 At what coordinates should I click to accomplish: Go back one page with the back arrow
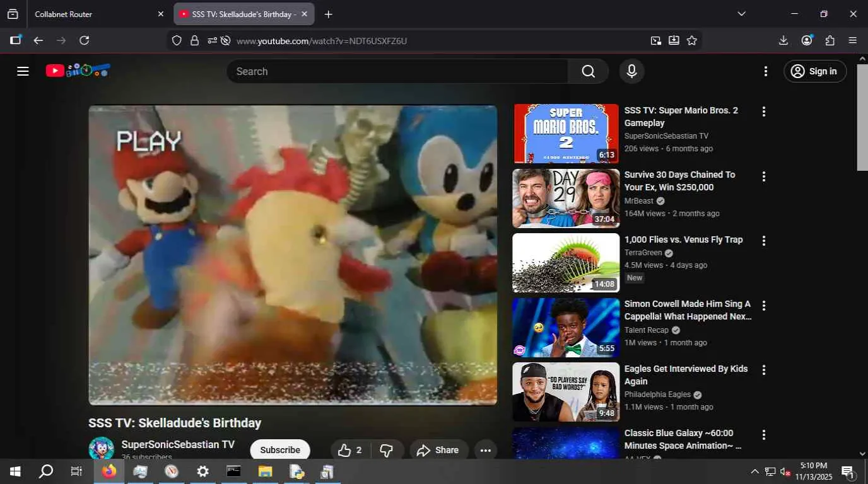38,40
